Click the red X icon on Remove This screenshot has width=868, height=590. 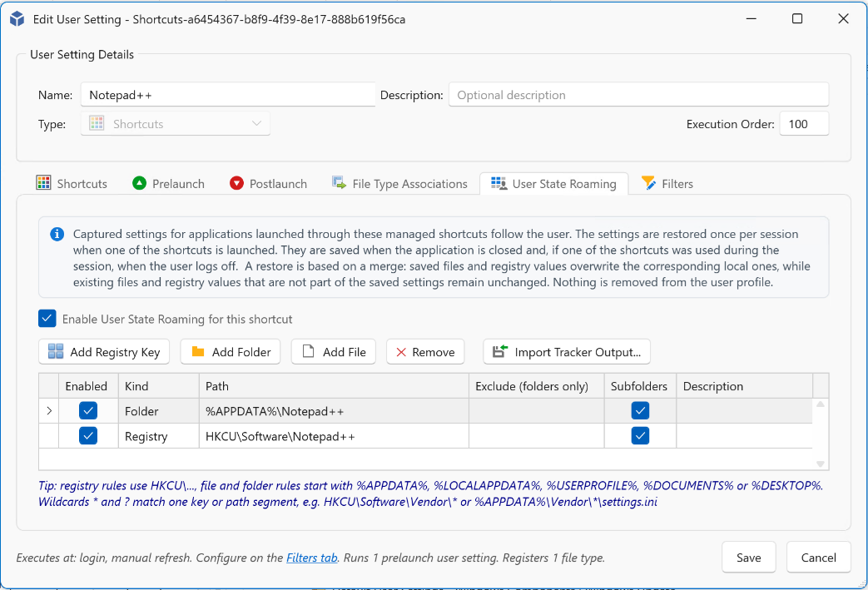tap(401, 352)
